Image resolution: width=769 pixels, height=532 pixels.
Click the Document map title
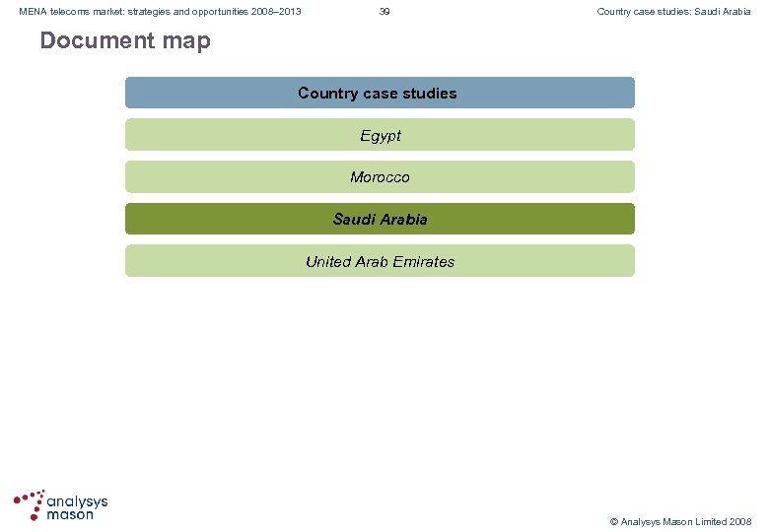(x=125, y=40)
